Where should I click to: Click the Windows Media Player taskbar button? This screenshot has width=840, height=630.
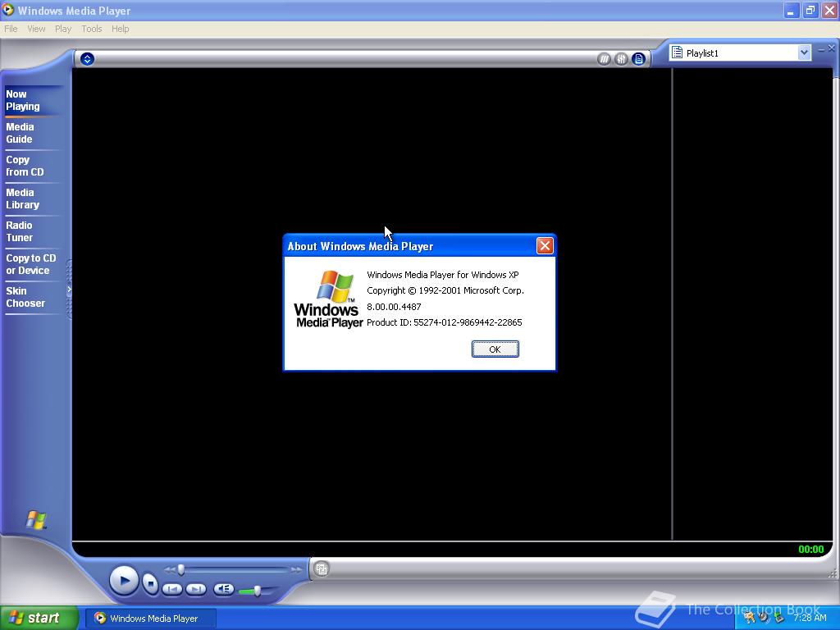[150, 619]
